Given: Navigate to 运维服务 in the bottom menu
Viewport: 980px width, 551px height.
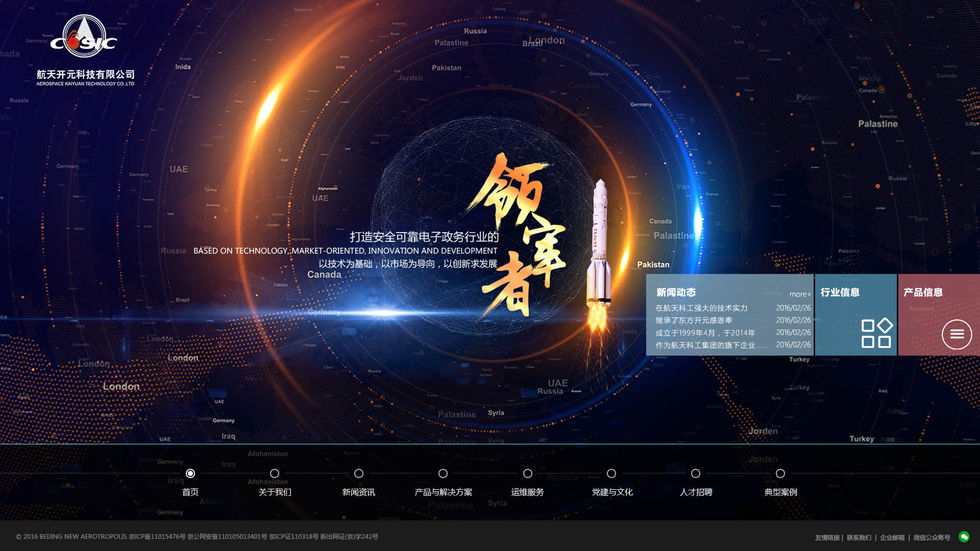Looking at the screenshot, I should point(527,492).
